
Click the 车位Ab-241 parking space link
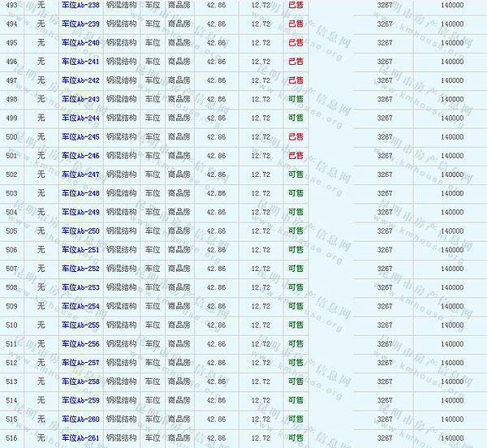(x=80, y=62)
